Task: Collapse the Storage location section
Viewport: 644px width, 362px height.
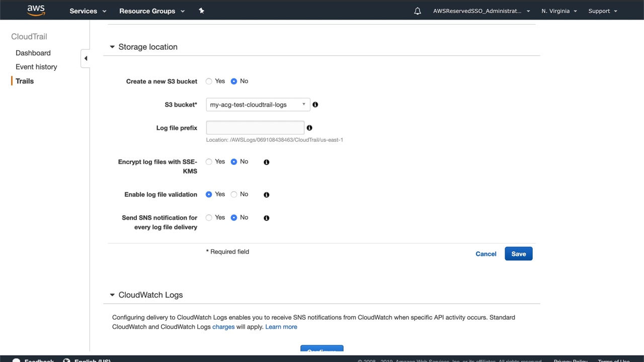Action: (112, 47)
